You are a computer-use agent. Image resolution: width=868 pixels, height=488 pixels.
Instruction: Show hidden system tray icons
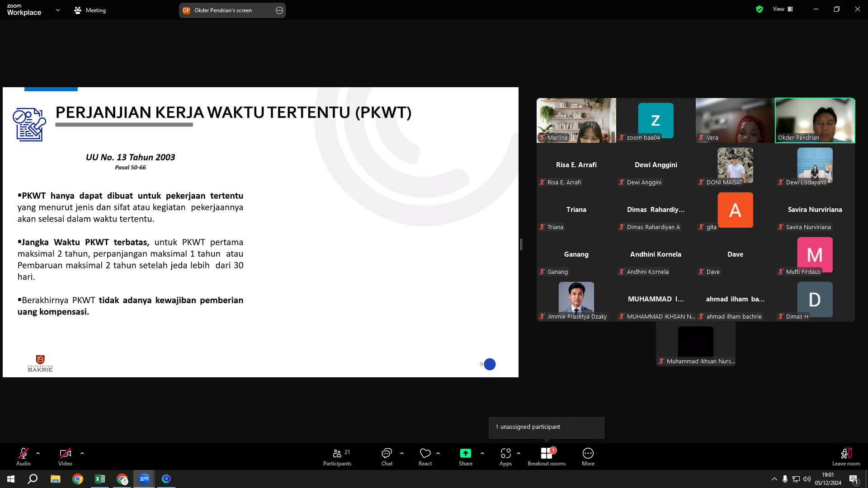tap(774, 479)
